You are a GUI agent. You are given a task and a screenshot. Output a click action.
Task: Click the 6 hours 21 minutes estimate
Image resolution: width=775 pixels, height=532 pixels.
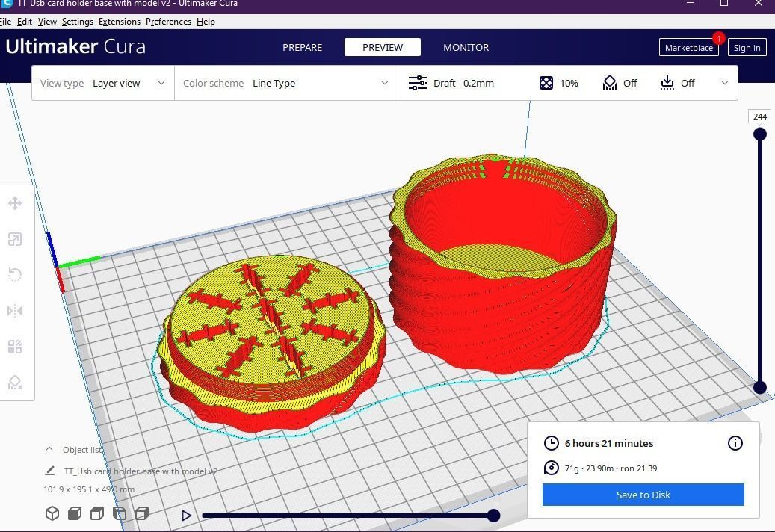609,443
